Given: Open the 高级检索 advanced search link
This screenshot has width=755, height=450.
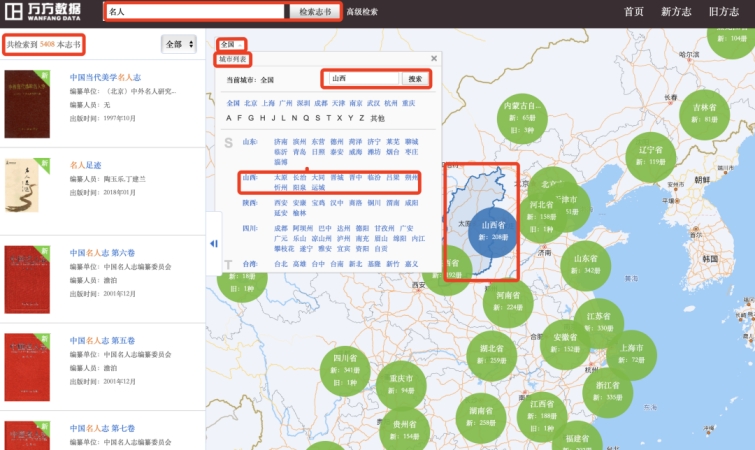Looking at the screenshot, I should 362,12.
